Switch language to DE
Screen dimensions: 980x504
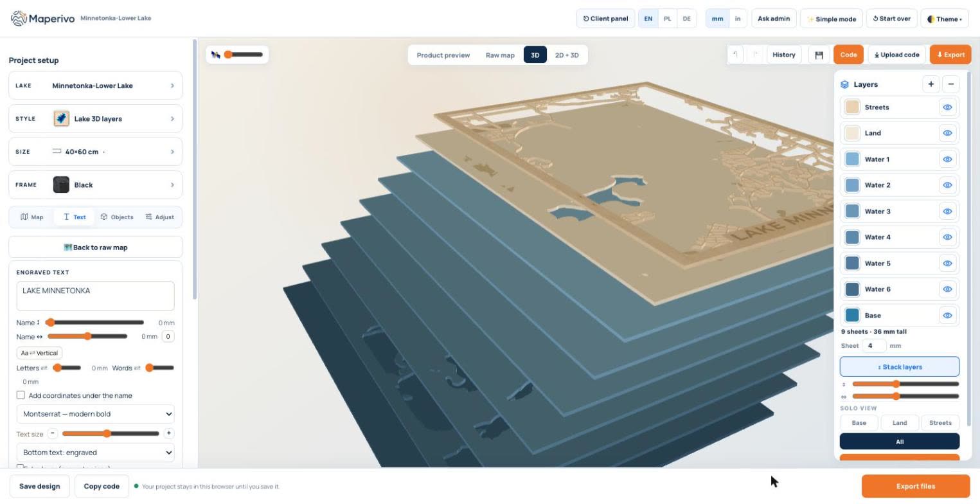tap(686, 19)
